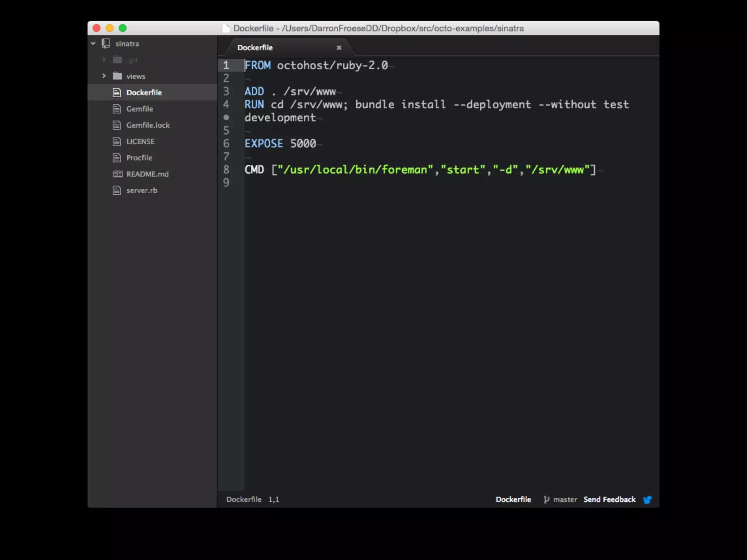Click the README.md book icon
This screenshot has height=560, width=747.
[x=117, y=174]
